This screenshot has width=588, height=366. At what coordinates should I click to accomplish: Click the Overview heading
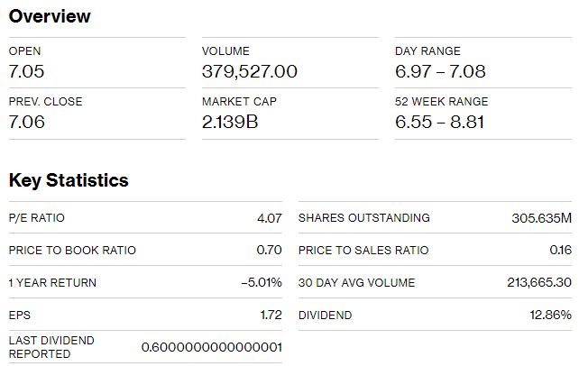[x=50, y=16]
